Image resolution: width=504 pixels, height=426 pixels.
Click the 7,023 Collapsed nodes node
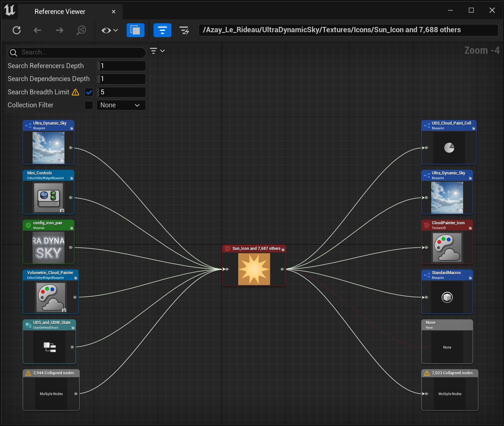[x=450, y=390]
